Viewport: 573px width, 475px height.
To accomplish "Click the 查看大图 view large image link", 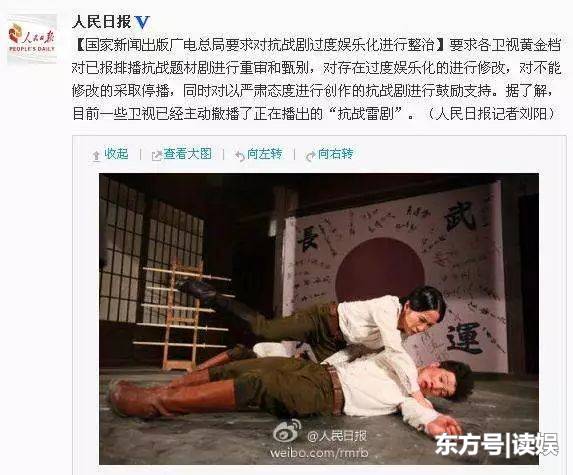I will pos(187,154).
